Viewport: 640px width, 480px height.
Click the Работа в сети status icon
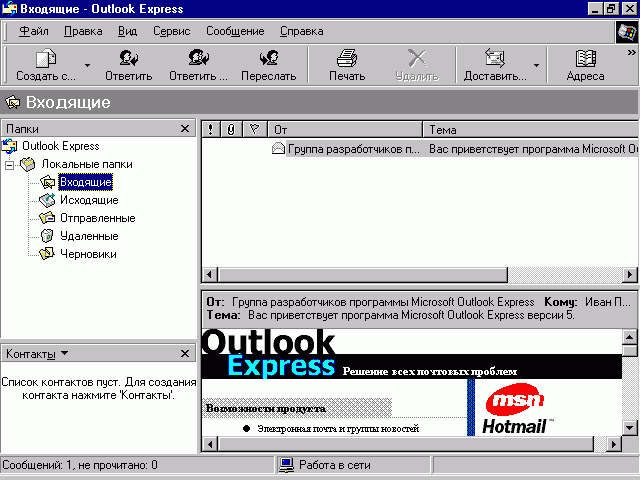pos(286,465)
